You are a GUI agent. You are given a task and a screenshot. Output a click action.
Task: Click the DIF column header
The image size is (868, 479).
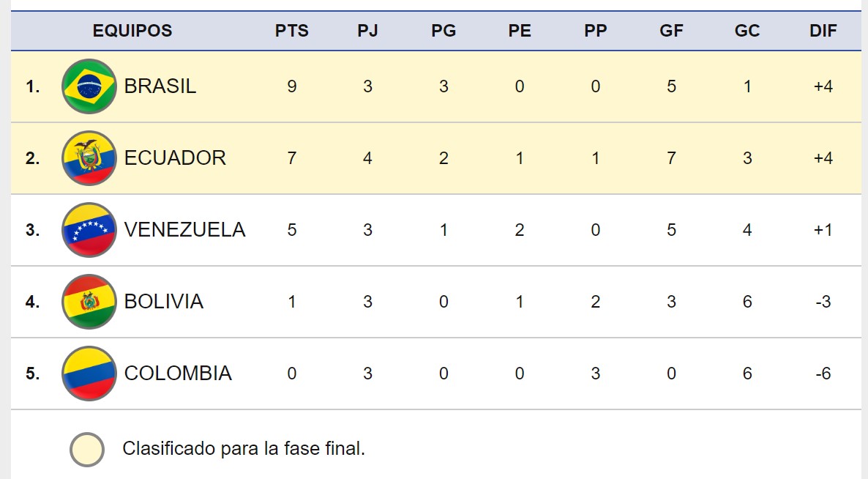click(x=823, y=31)
